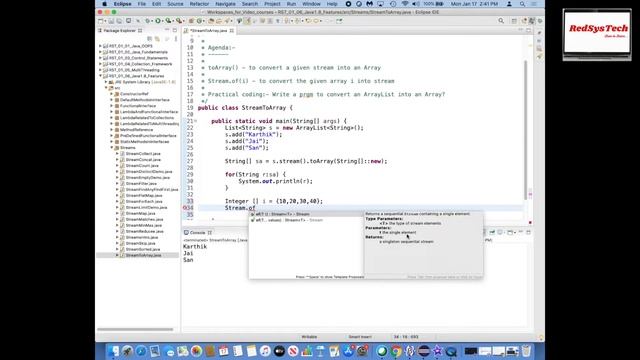
Task: Expand the RST_01_04_Collection_Framework project
Action: 100,64
